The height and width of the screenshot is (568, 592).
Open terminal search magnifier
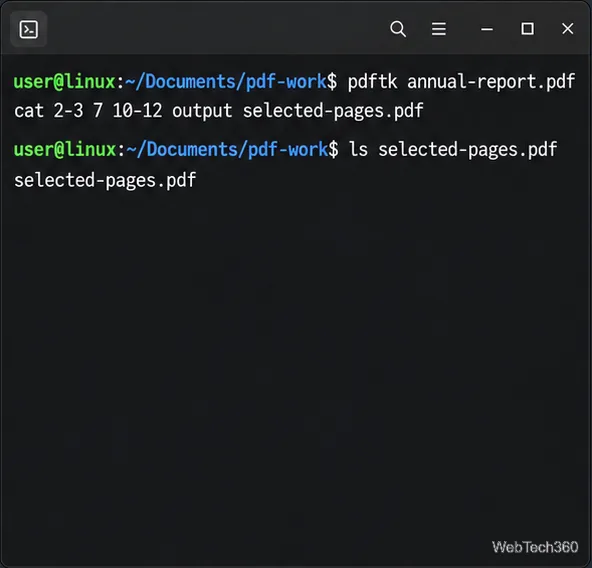click(x=398, y=29)
